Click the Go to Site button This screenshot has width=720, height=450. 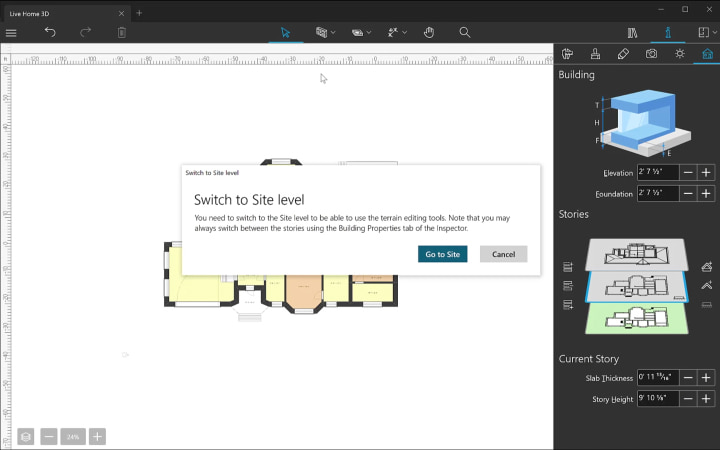[443, 254]
